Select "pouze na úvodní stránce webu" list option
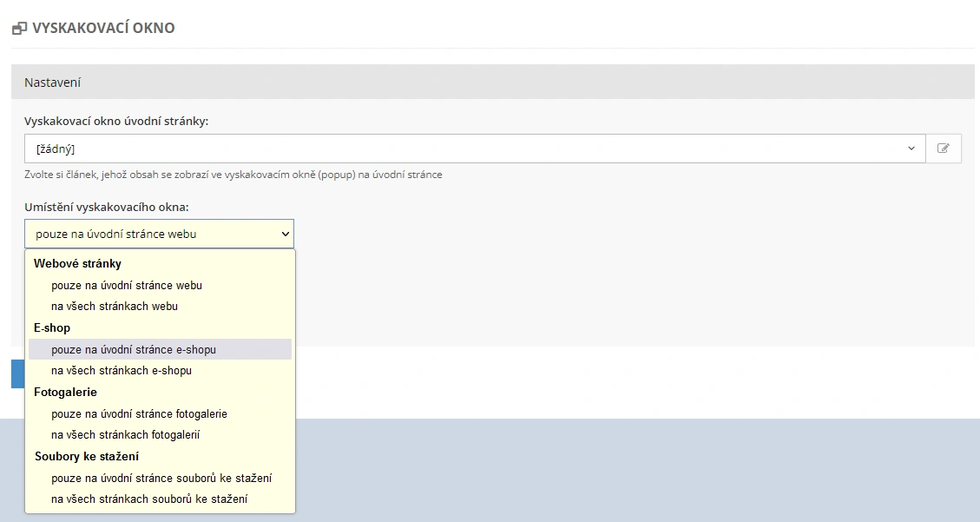 coord(127,285)
